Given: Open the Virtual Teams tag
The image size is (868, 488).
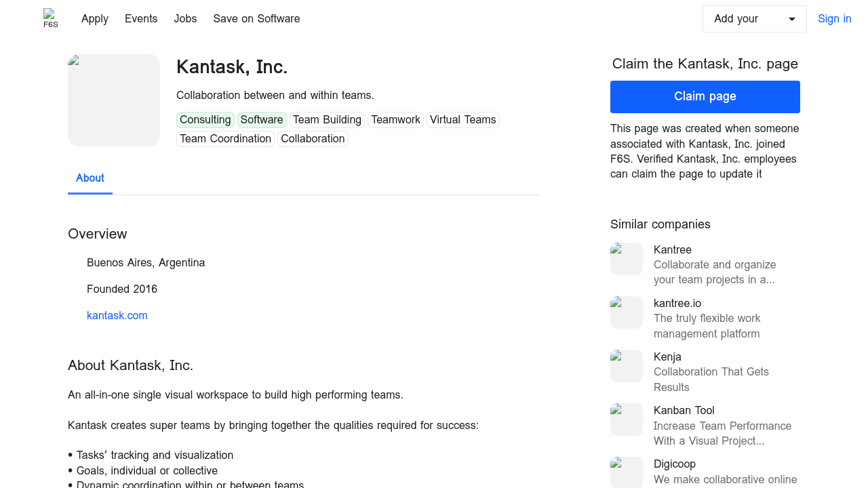Looking at the screenshot, I should [463, 120].
